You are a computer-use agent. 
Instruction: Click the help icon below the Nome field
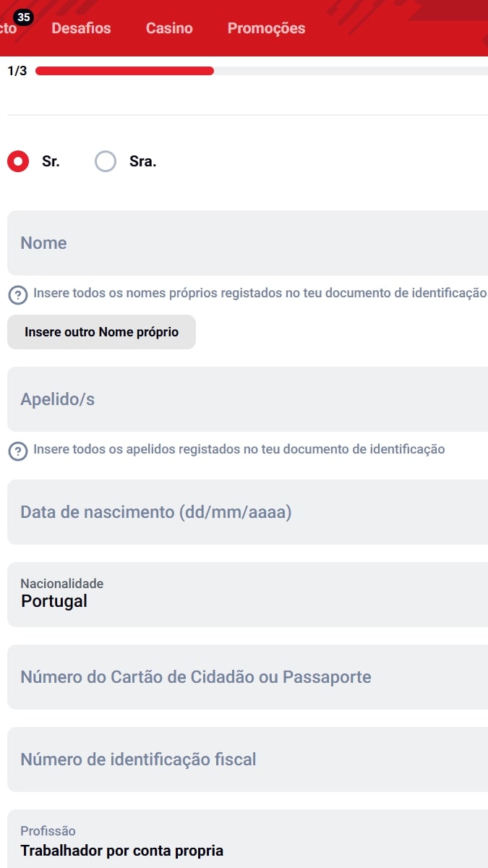tap(18, 294)
